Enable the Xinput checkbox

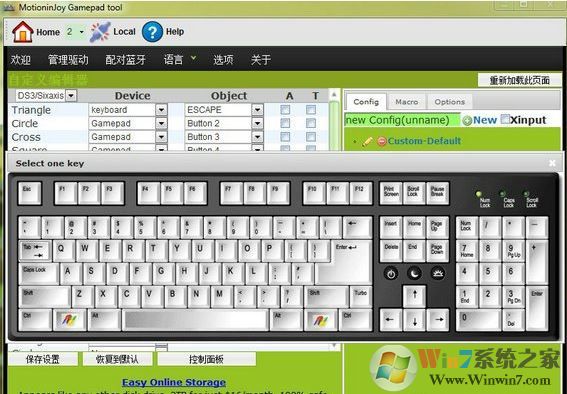pos(505,119)
